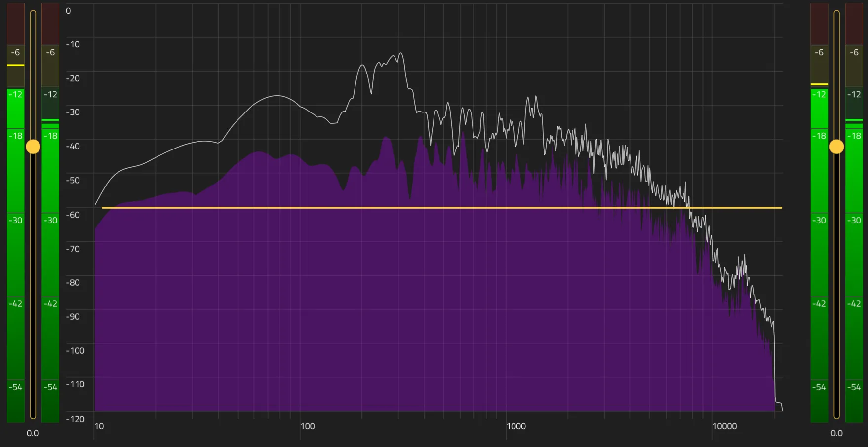Click the 100 Hz frequency axis label
Viewport: 868px width, 447px height.
click(307, 426)
